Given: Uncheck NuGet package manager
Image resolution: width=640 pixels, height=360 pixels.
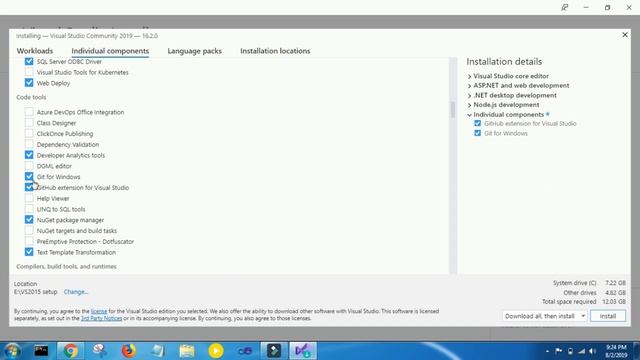Looking at the screenshot, I should [x=29, y=220].
